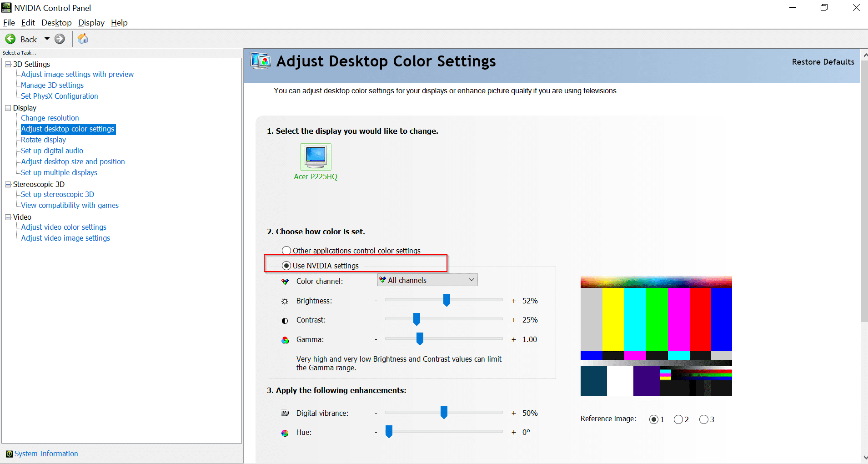Click the Contrast half-circle icon
The height and width of the screenshot is (464, 868).
point(285,321)
